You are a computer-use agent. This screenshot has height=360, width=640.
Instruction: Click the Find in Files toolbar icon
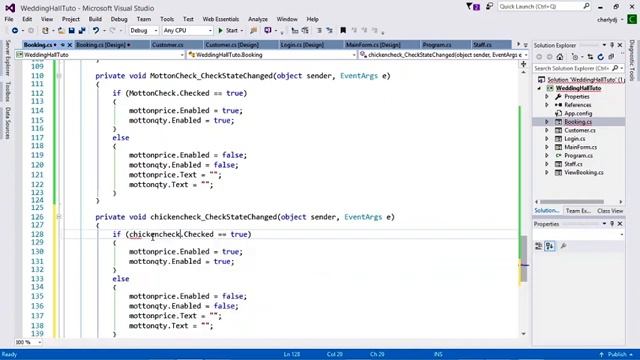coord(253,31)
